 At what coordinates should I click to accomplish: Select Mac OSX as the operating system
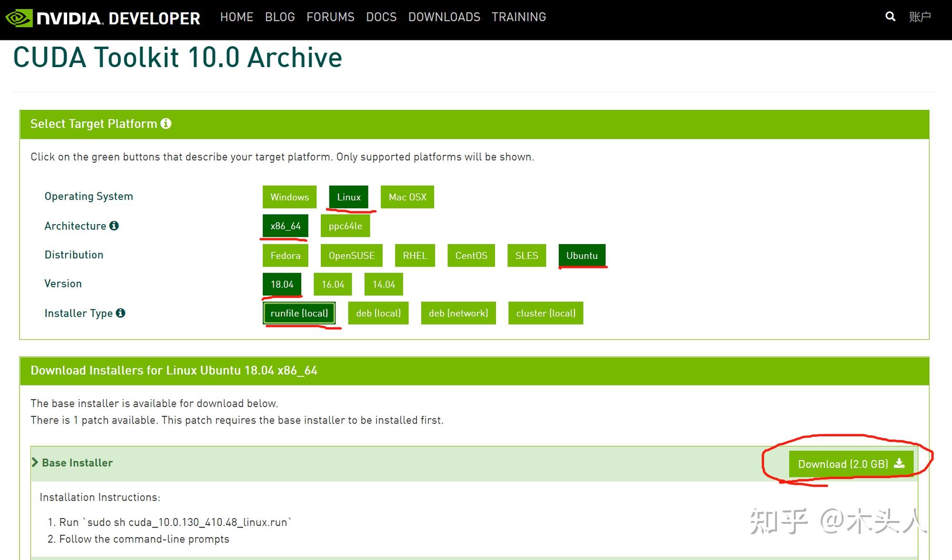pos(407,197)
